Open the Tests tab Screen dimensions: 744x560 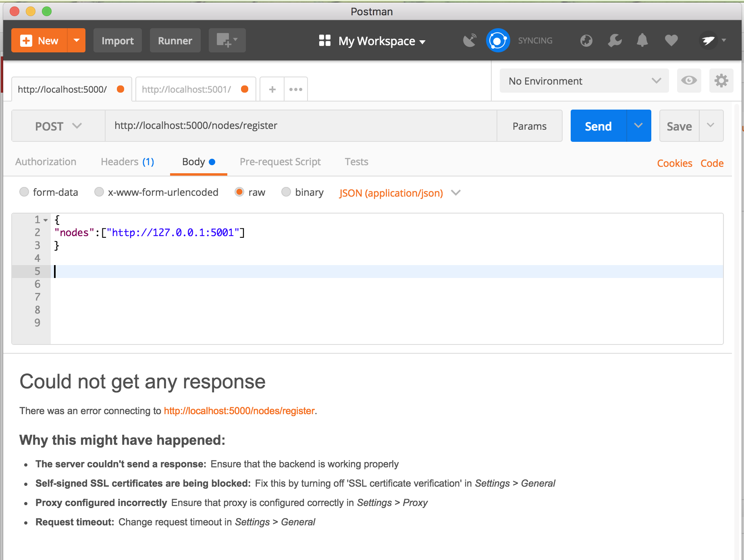pyautogui.click(x=357, y=162)
